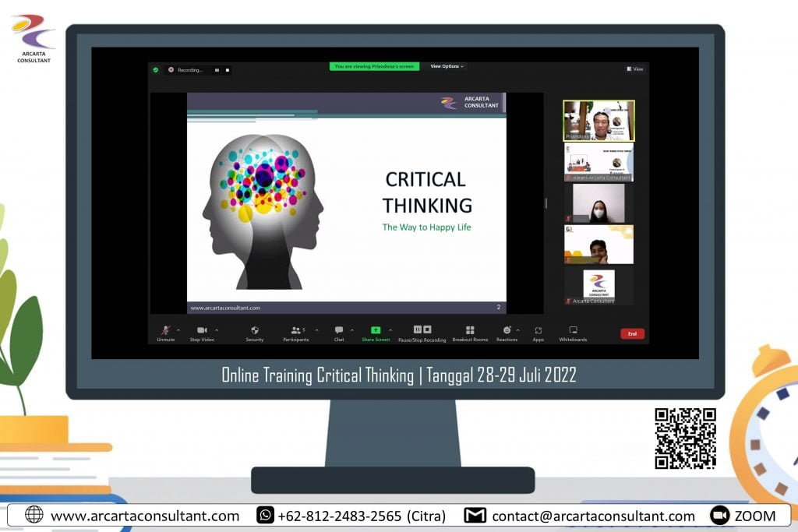This screenshot has width=798, height=532.
Task: Toggle pause on the recording
Action: [217, 70]
